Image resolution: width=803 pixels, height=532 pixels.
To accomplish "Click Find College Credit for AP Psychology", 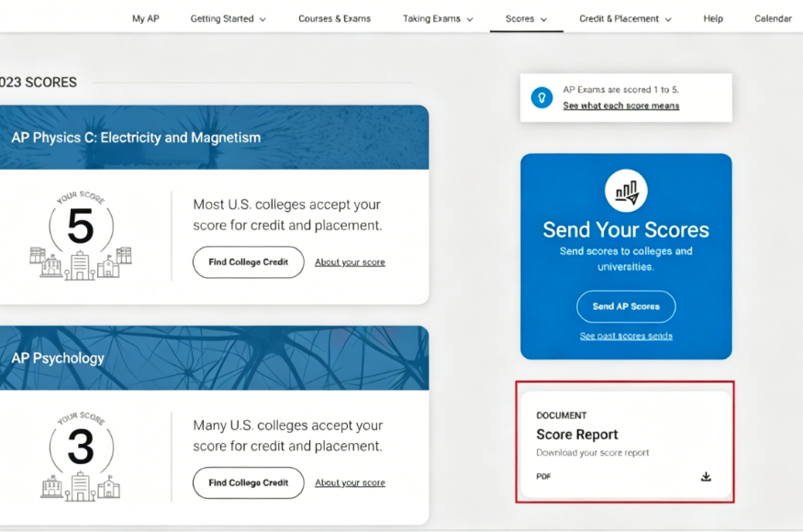I will 249,482.
